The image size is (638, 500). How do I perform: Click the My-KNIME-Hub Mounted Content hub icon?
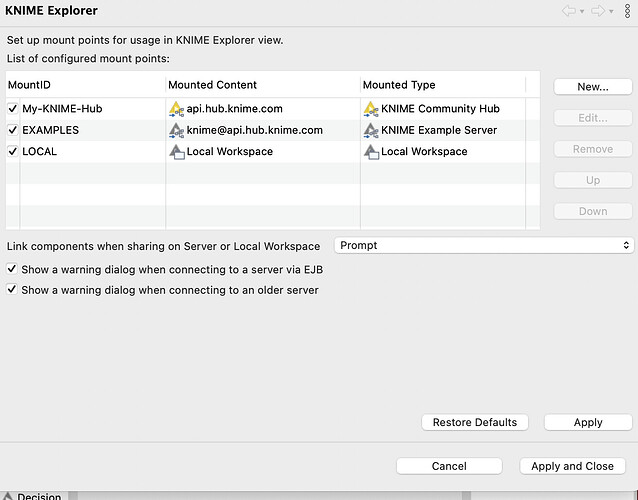tap(177, 109)
